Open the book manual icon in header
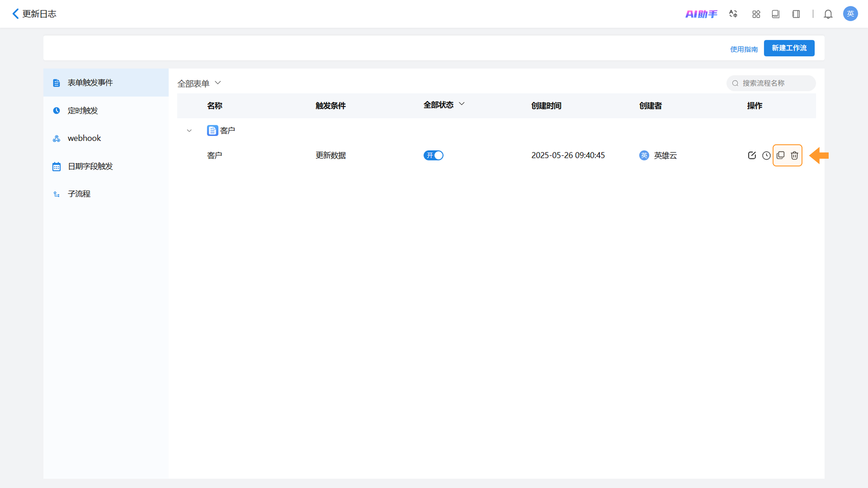This screenshot has width=868, height=488. [776, 14]
